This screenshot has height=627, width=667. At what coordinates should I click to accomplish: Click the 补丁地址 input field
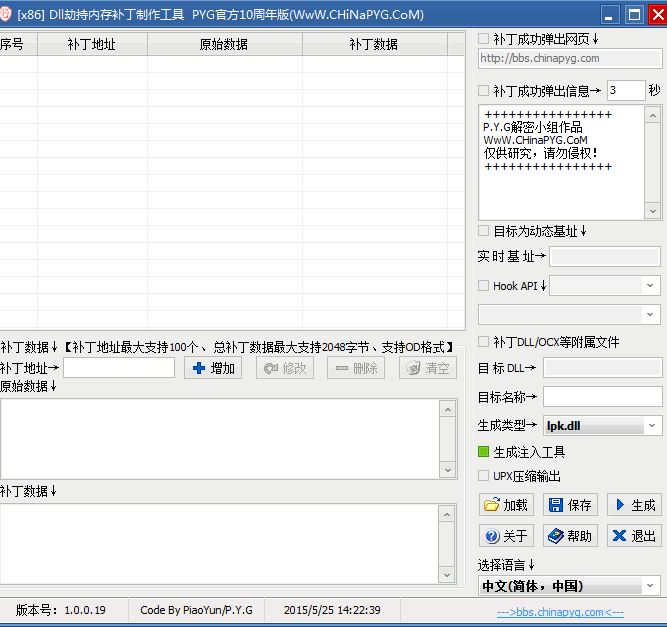(119, 368)
